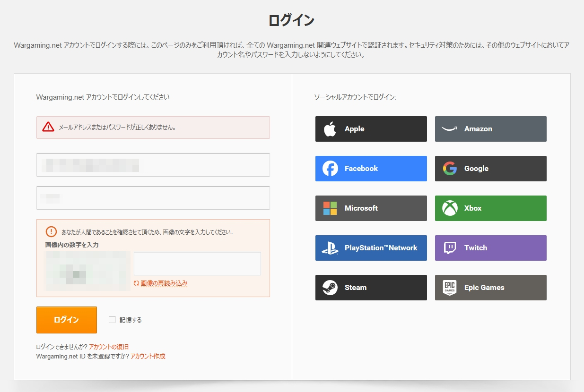The width and height of the screenshot is (584, 392).
Task: Click the Apple logo icon
Action: 330,128
